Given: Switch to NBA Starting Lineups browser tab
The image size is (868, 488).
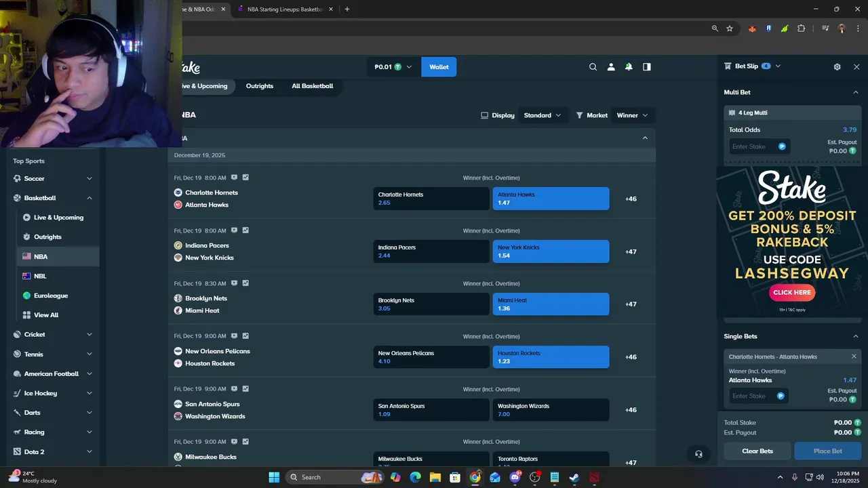Looking at the screenshot, I should 285,9.
